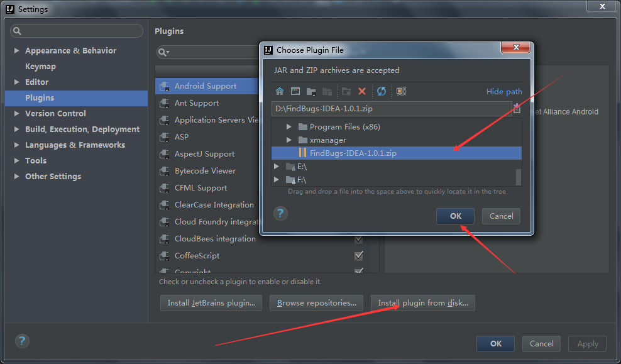621x364 pixels.
Task: Click Hide path link
Action: (x=504, y=92)
